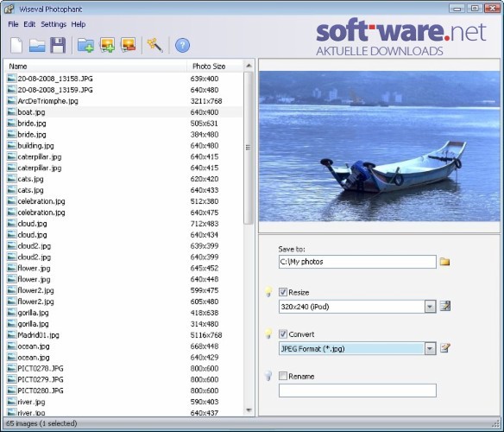Toggle the Convert checkbox
This screenshot has width=504, height=432.
(283, 334)
